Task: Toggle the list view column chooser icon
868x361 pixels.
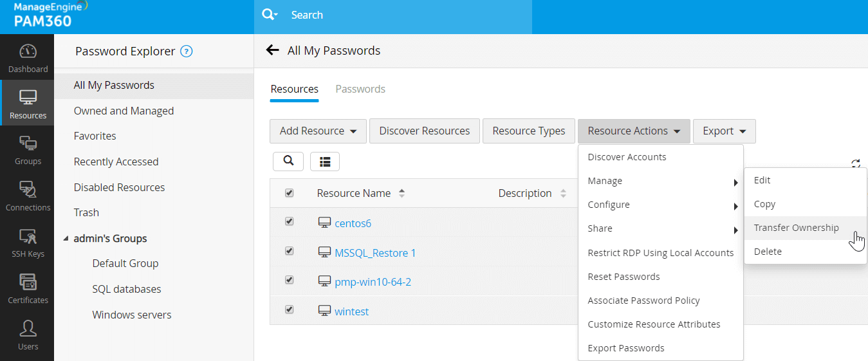Action: [325, 162]
